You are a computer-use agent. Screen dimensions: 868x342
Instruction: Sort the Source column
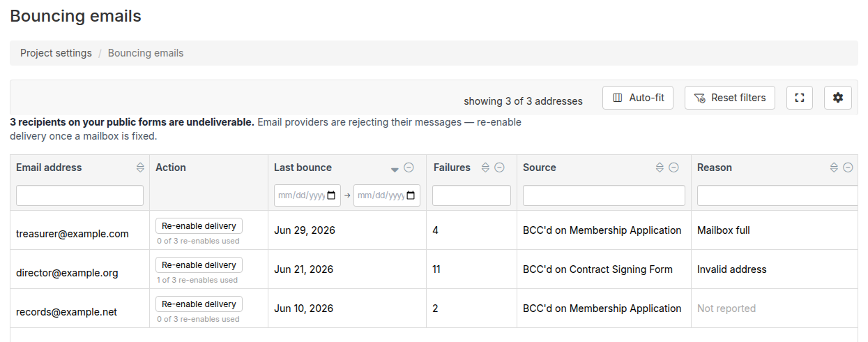click(660, 168)
